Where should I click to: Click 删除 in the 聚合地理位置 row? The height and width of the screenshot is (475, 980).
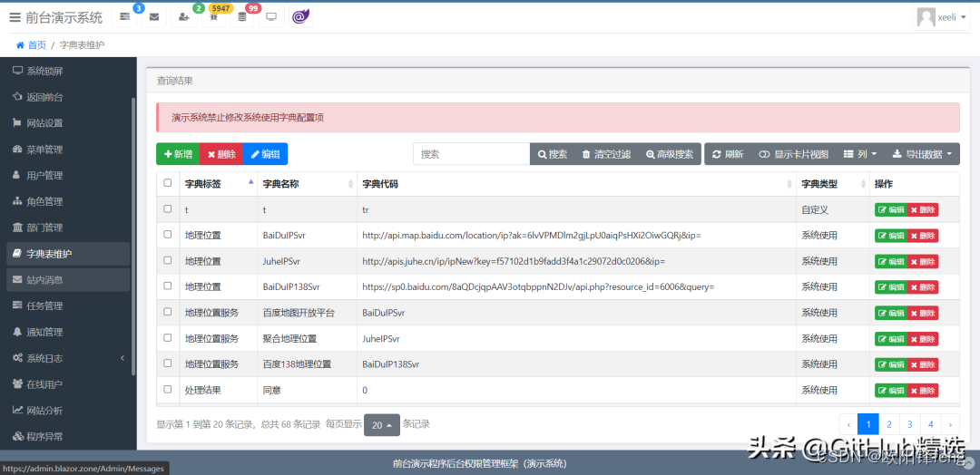tap(923, 339)
